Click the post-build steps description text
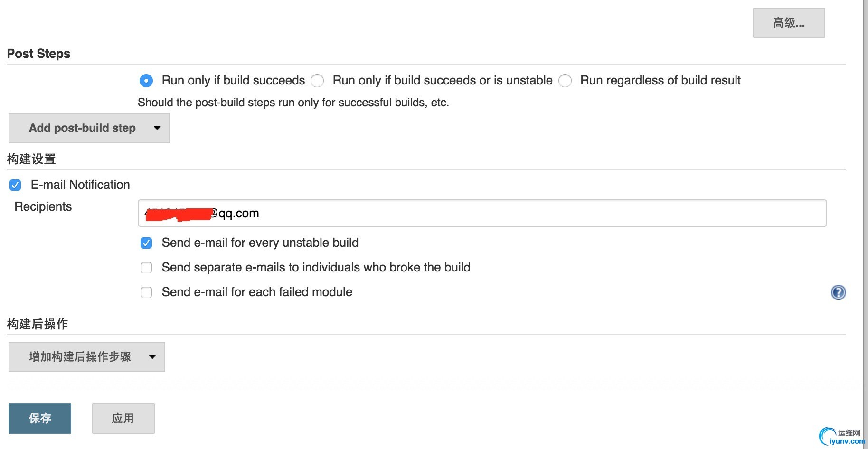868x449 pixels. click(x=293, y=103)
